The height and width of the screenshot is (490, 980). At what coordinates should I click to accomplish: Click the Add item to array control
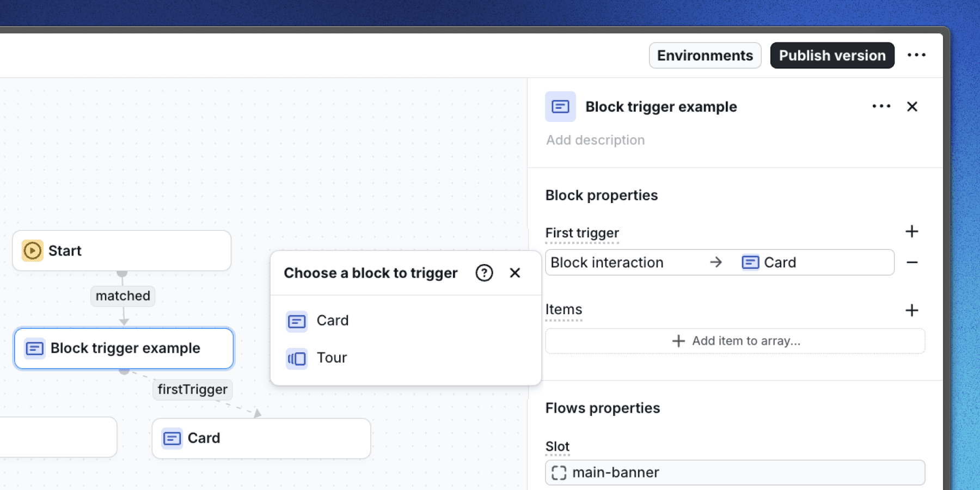pos(735,341)
